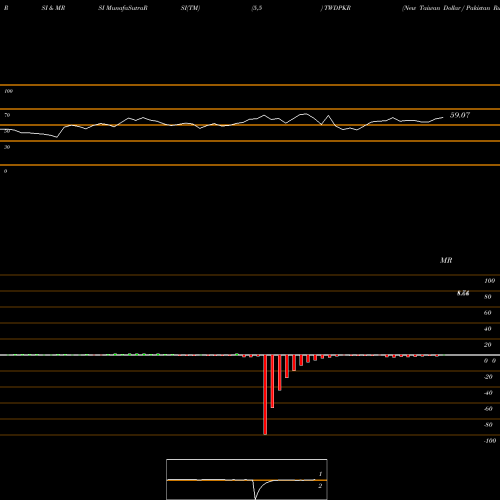This screenshot has height=500, width=500.
Task: Click the TWDPKR symbol text in header
Action: click(337, 8)
